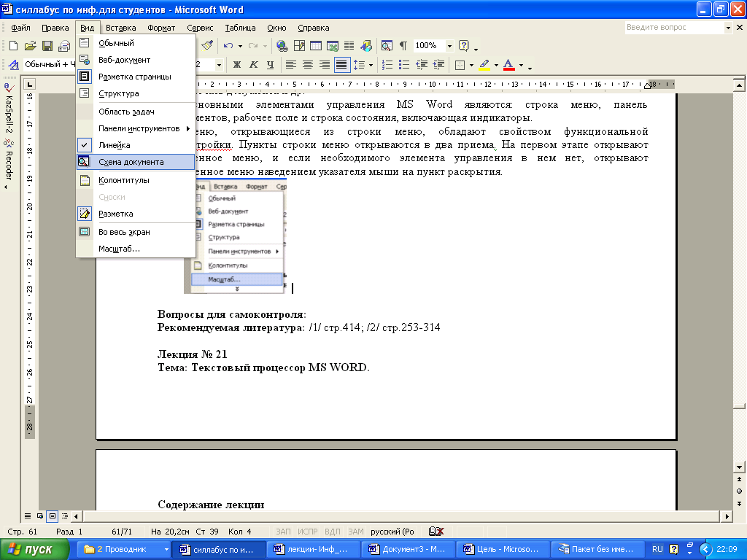Open the Файл menu

click(20, 28)
